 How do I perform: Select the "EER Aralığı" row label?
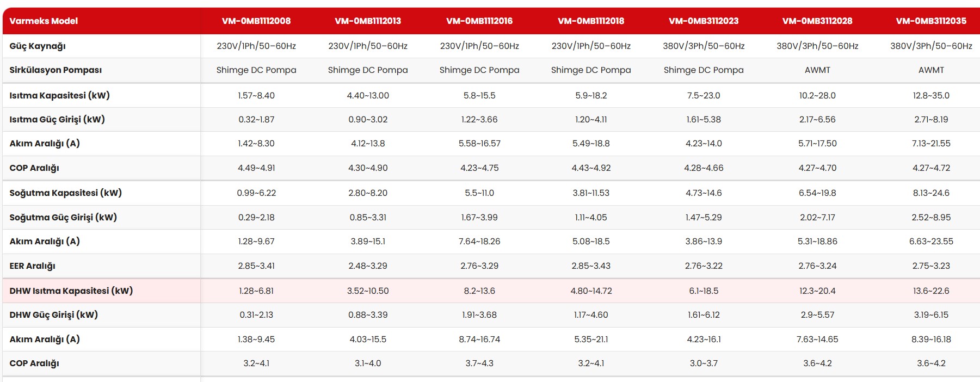coord(32,266)
